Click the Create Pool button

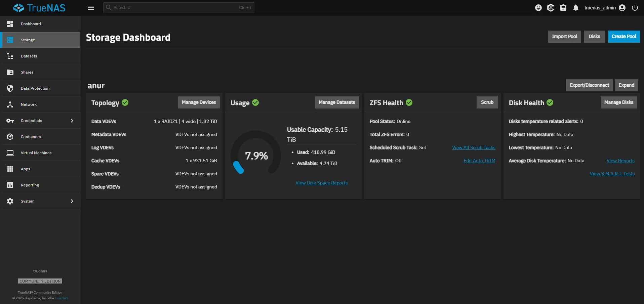623,36
